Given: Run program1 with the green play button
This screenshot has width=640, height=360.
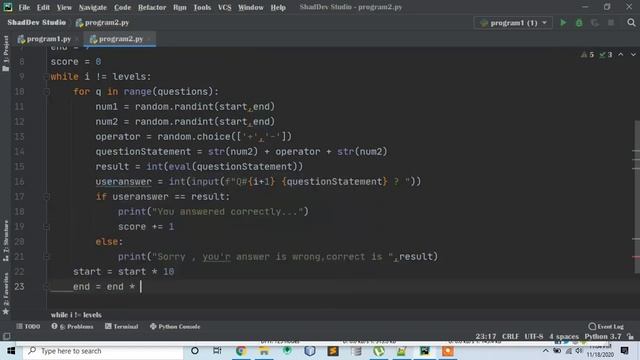Looking at the screenshot, I should coord(563,23).
